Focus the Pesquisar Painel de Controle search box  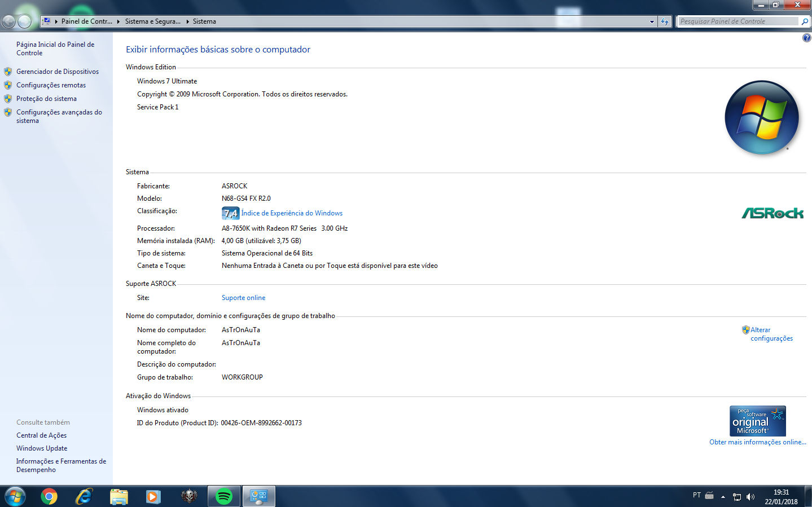739,21
